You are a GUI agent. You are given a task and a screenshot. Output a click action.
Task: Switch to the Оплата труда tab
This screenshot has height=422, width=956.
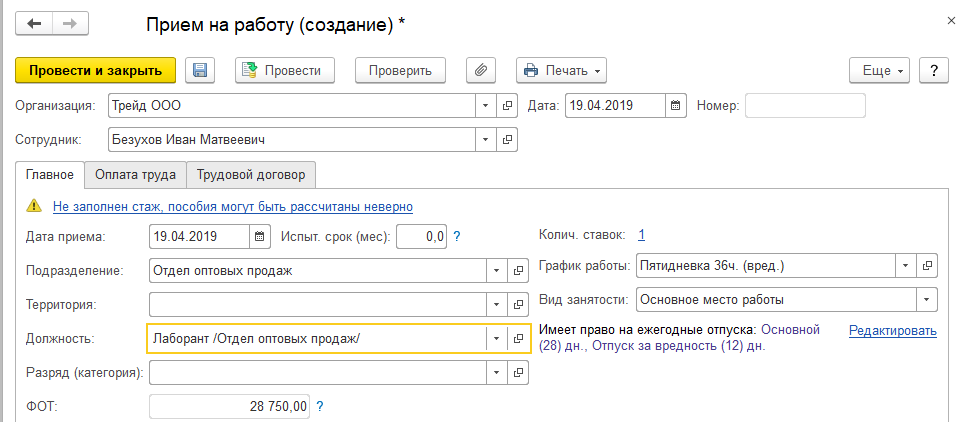[x=135, y=175]
